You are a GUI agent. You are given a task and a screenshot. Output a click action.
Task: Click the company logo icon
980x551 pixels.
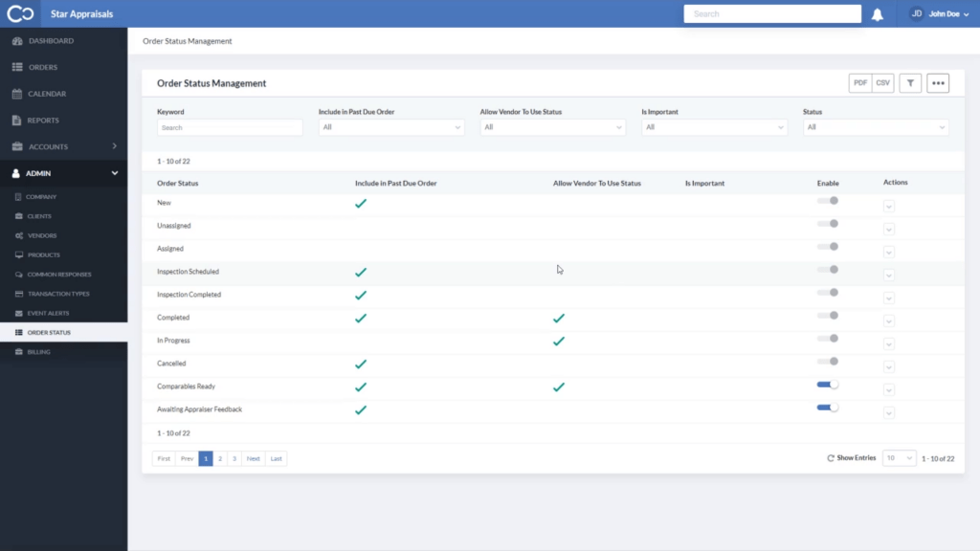pyautogui.click(x=20, y=13)
